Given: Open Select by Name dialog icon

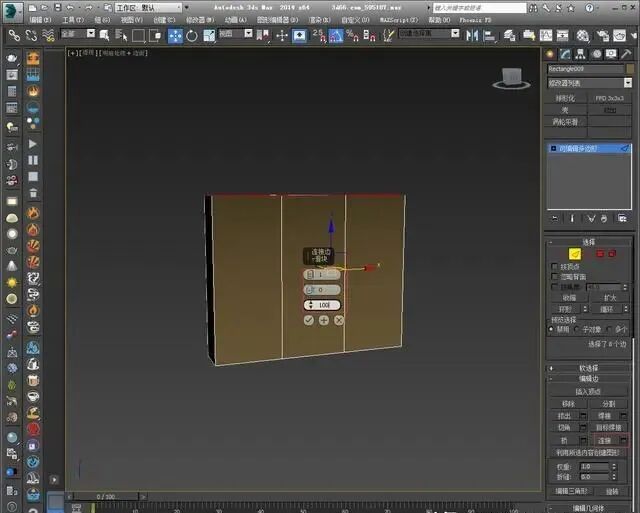Looking at the screenshot, I should click(x=121, y=36).
